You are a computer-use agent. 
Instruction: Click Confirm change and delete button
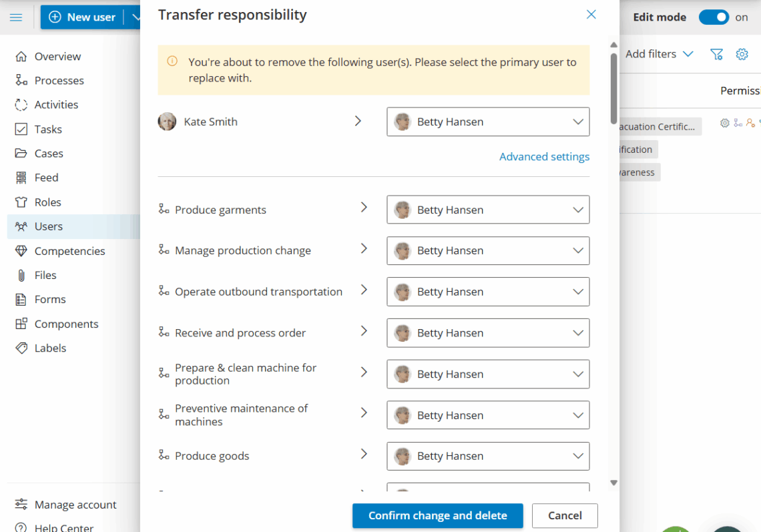pyautogui.click(x=437, y=515)
